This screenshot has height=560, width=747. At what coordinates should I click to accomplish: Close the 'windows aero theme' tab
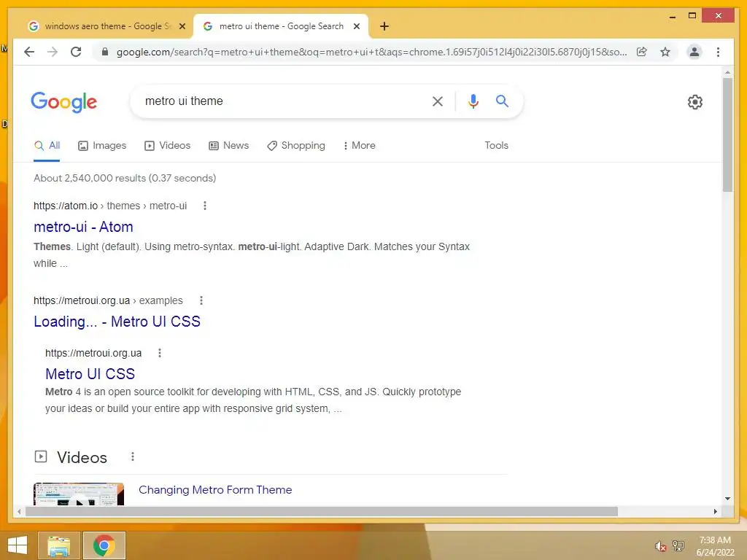click(x=182, y=26)
